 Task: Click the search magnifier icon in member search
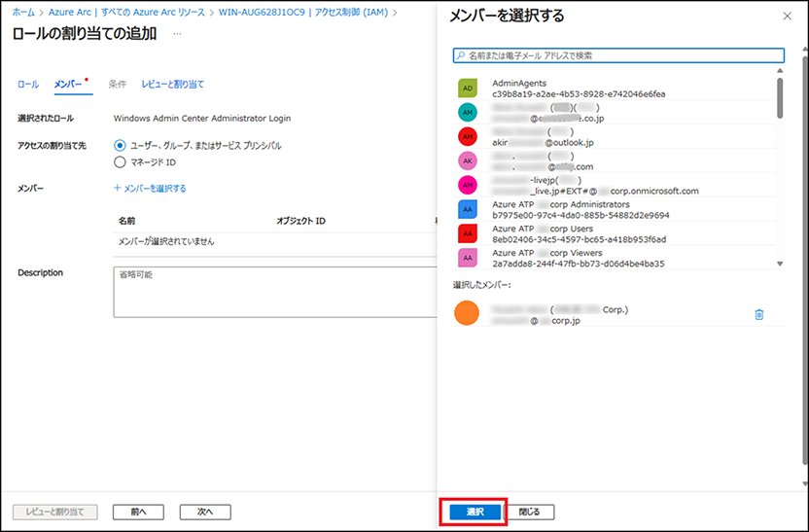461,55
